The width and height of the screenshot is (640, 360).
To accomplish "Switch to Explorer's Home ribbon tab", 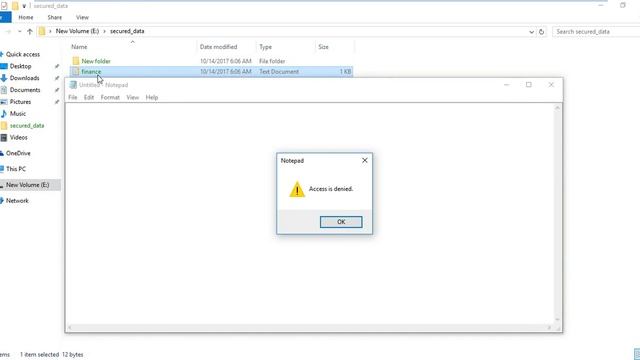I will coord(26,17).
